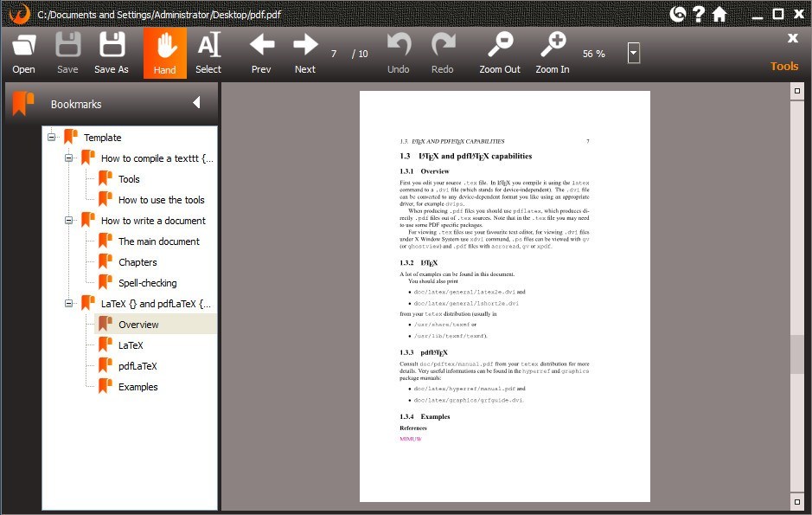Open a PDF file with Open icon
The height and width of the screenshot is (515, 812).
pos(24,53)
